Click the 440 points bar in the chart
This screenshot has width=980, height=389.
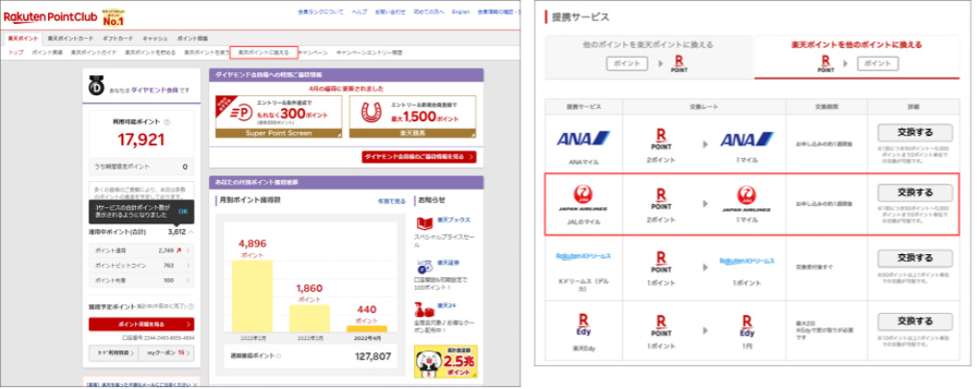click(367, 329)
